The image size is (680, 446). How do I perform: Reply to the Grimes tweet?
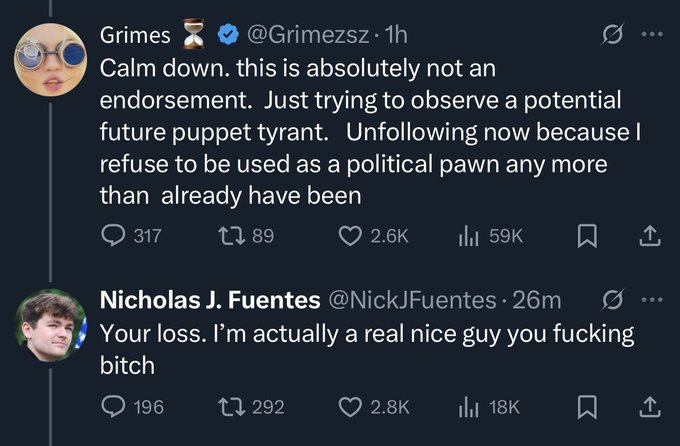tap(113, 235)
